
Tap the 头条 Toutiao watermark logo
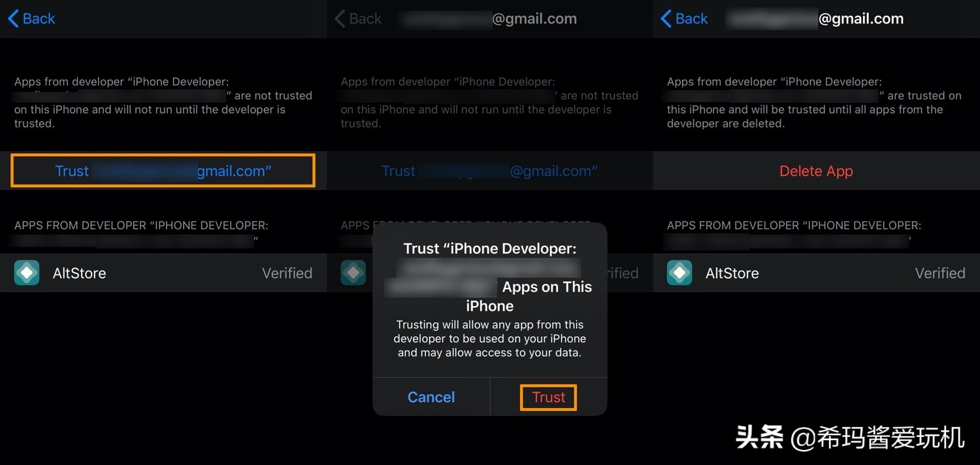click(x=760, y=437)
